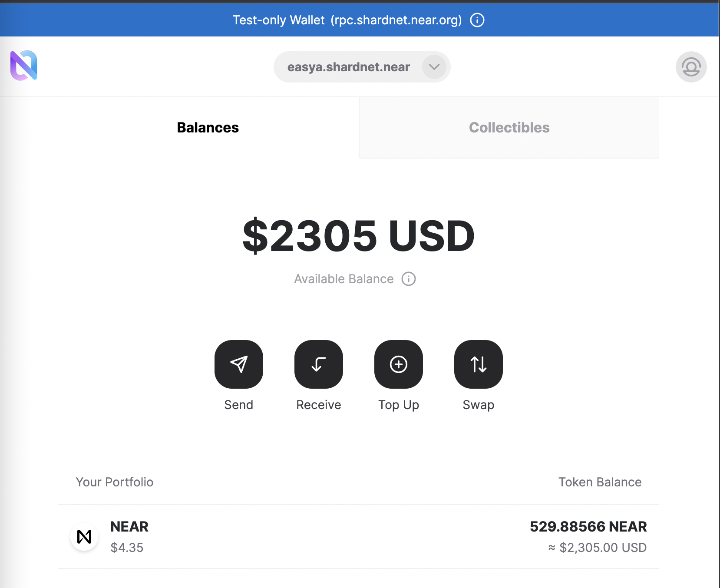This screenshot has height=588, width=720.
Task: Click the Swap label
Action: [x=479, y=405]
